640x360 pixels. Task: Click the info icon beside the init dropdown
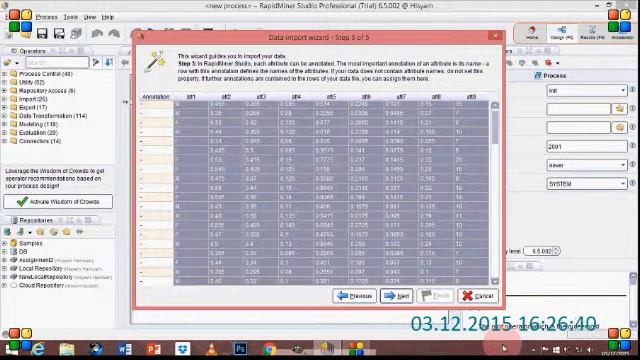[633, 90]
